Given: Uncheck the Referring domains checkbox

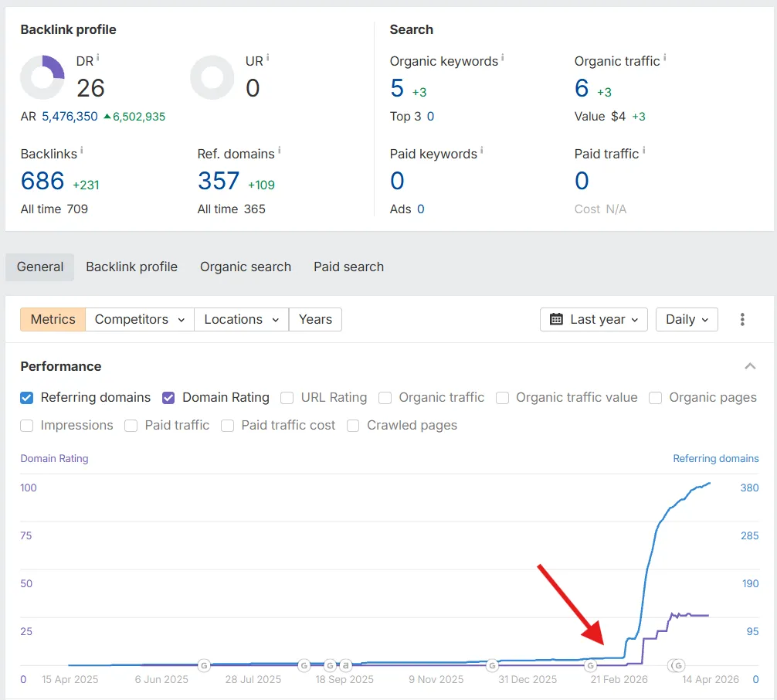Looking at the screenshot, I should 27,398.
